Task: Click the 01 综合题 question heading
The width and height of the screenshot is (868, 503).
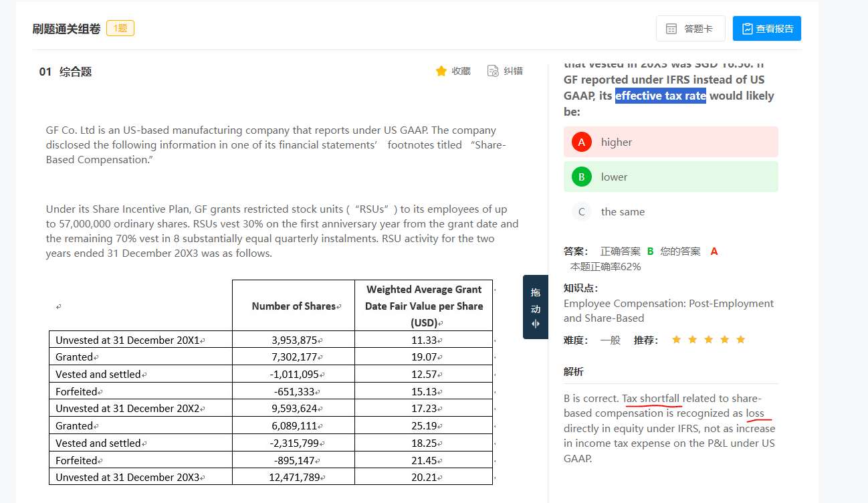Action: (x=66, y=72)
